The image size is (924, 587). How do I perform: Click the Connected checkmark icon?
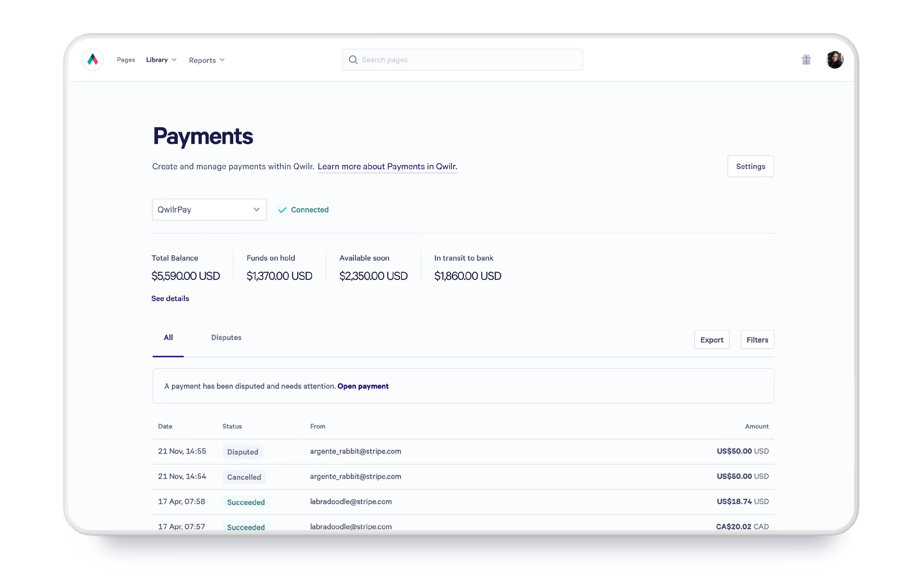(x=282, y=210)
